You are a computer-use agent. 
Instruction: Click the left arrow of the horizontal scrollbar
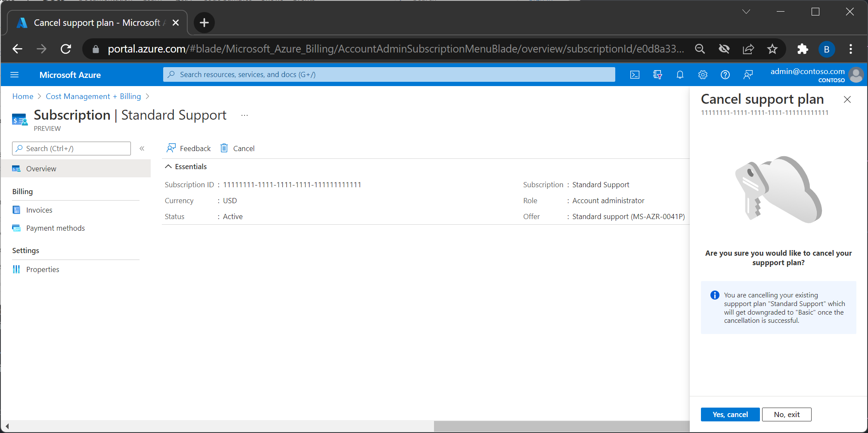pos(7,426)
